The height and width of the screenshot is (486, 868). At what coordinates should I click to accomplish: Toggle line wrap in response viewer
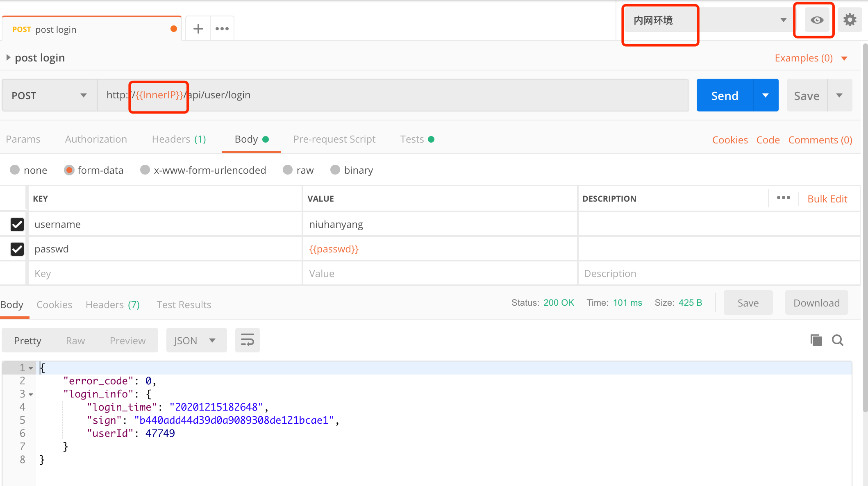pos(247,340)
